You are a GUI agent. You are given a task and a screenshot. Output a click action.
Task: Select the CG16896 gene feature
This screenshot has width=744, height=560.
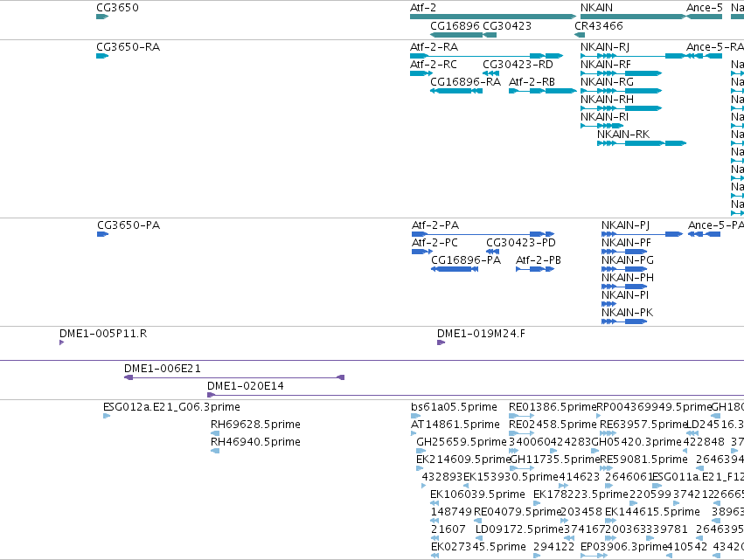point(456,35)
